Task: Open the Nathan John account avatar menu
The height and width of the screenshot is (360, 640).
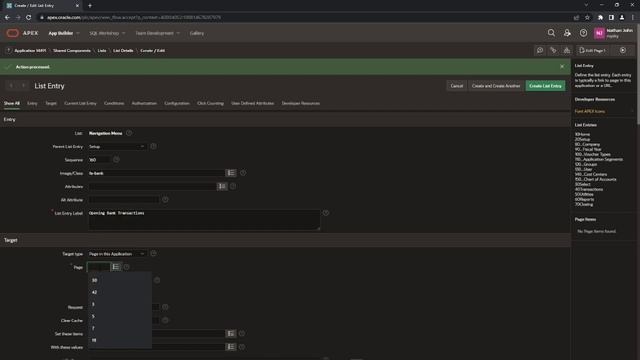Action: [x=599, y=33]
